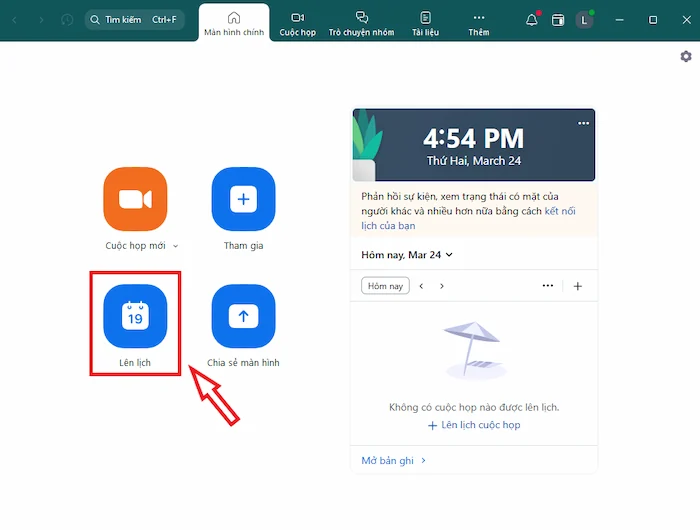Click the Lên lịch cuộc họp link
The width and height of the screenshot is (700, 530).
[474, 425]
